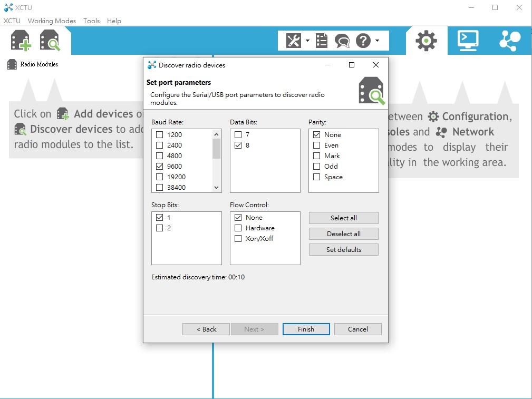Click Finish to start discovery
The width and height of the screenshot is (532, 399).
306,329
